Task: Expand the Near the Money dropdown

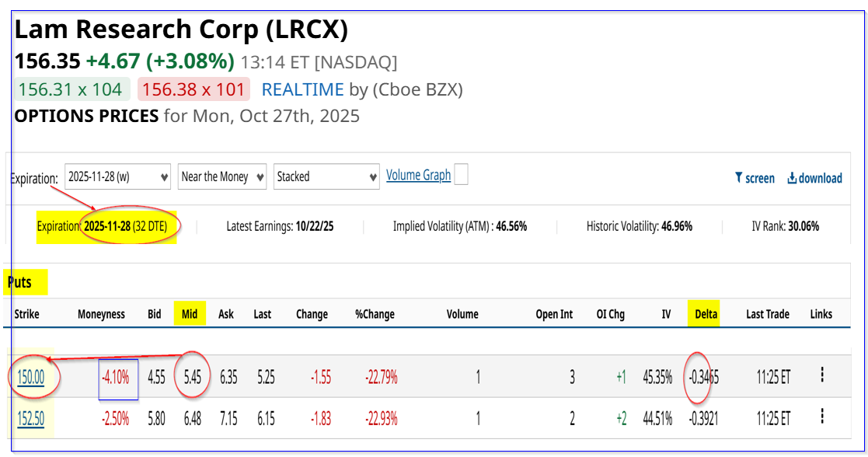Action: 222,176
